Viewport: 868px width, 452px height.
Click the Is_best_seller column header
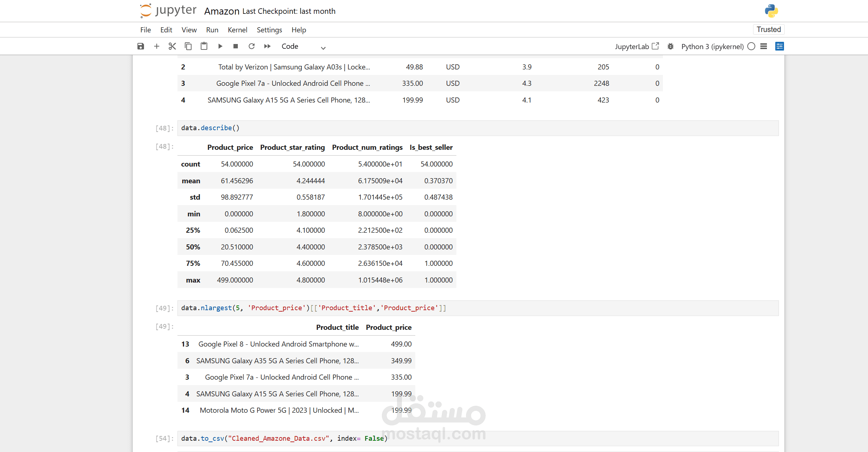(x=431, y=147)
